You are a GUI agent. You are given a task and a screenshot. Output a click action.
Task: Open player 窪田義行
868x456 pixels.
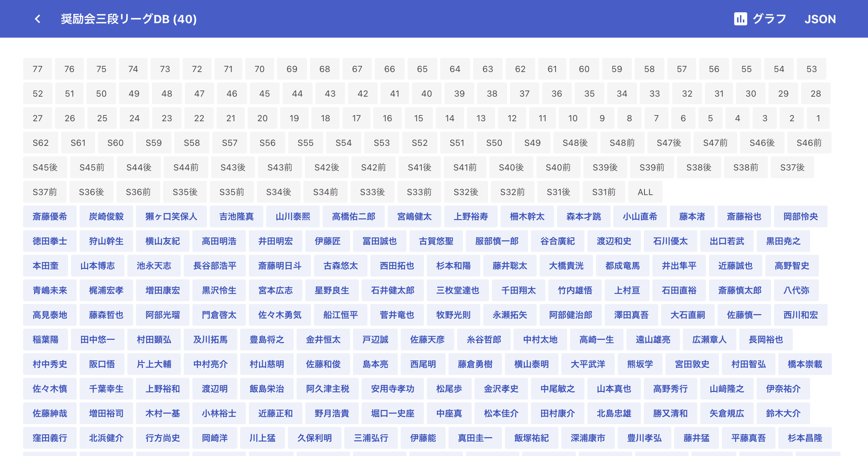(50, 438)
